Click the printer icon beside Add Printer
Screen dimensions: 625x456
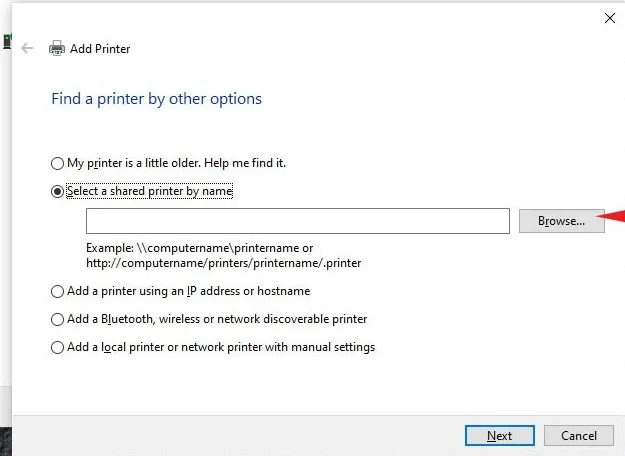coord(57,48)
